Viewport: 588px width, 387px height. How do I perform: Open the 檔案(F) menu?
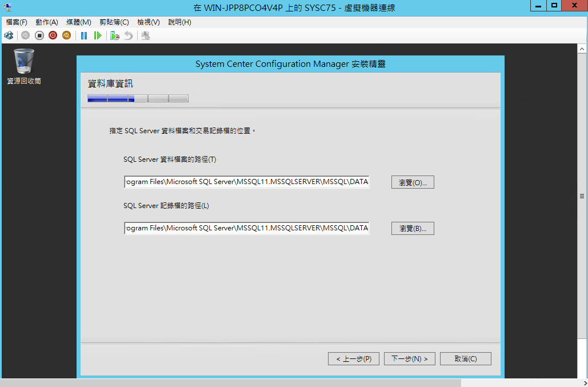tap(17, 22)
